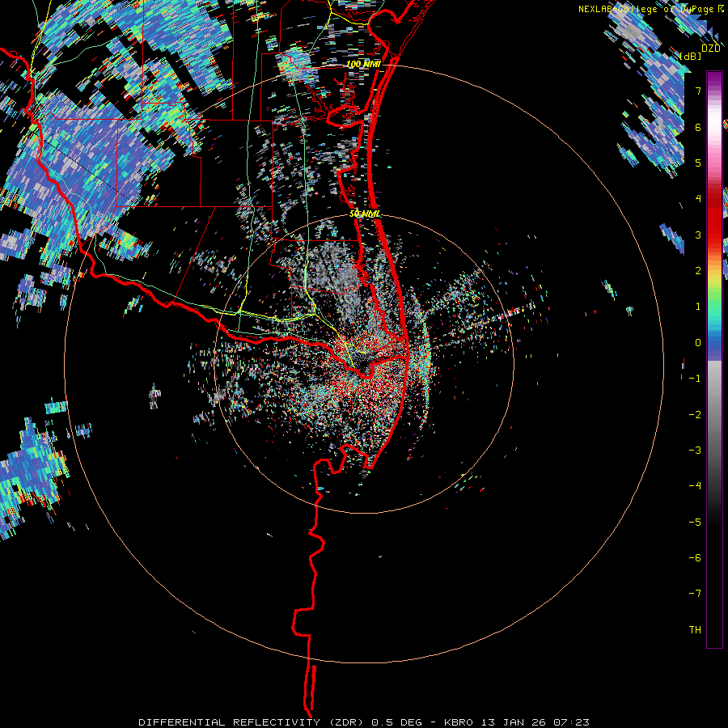Click the -5 value on the dB scale
The width and height of the screenshot is (728, 728).
tap(695, 522)
